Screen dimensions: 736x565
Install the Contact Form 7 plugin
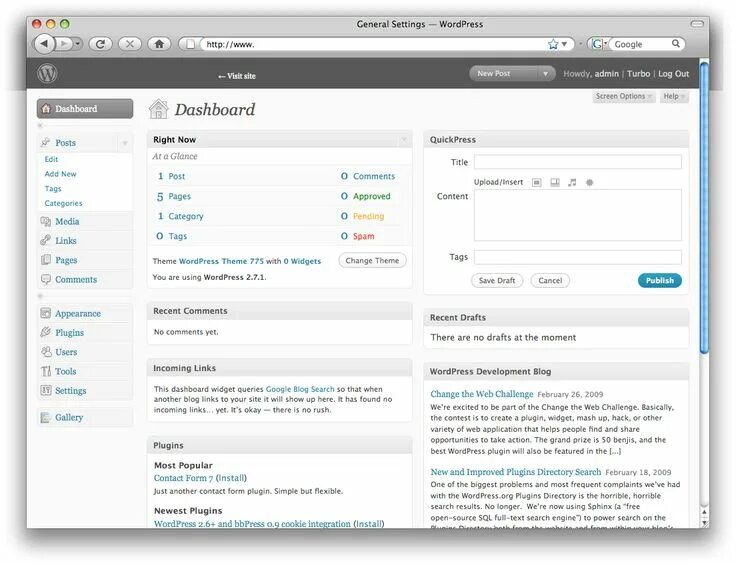[231, 478]
